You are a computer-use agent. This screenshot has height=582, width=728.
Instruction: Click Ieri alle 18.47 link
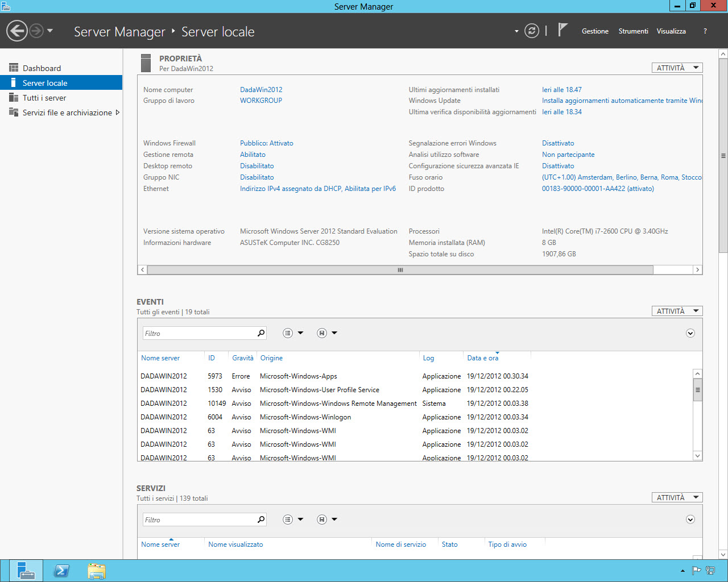point(562,90)
